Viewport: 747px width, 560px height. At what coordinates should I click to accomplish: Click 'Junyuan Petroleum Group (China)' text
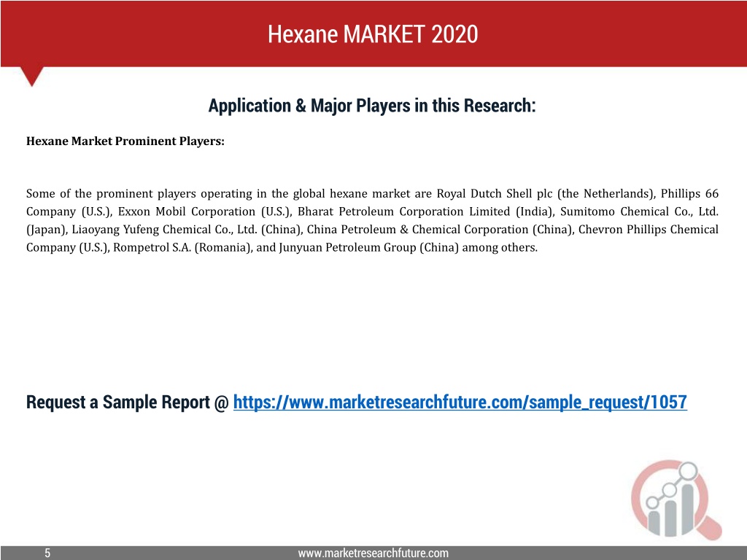(368, 248)
